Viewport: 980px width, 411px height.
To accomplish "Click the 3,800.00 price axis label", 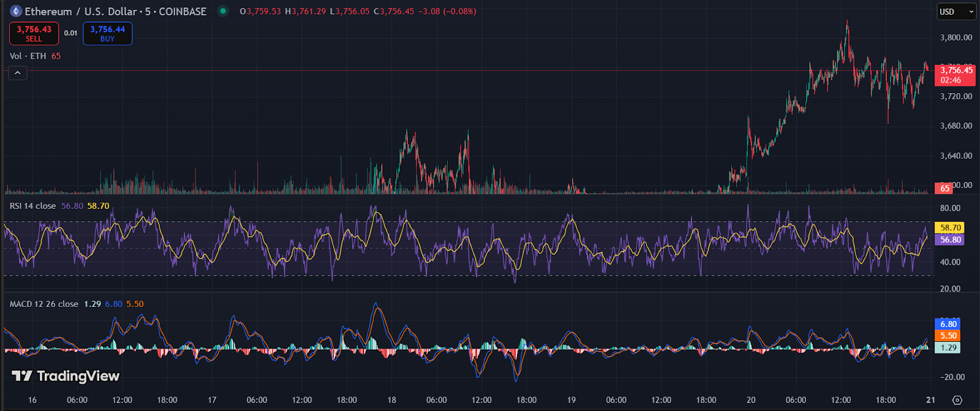I will click(956, 37).
